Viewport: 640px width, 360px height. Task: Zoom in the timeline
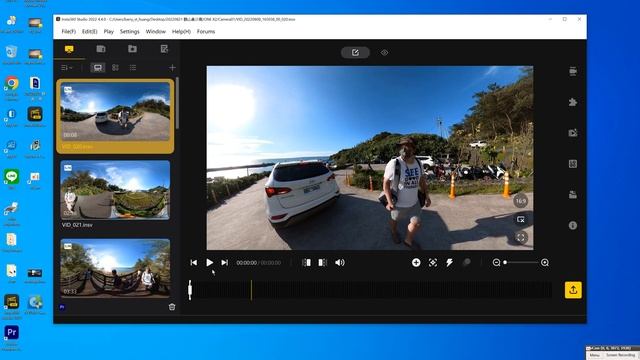tap(544, 262)
